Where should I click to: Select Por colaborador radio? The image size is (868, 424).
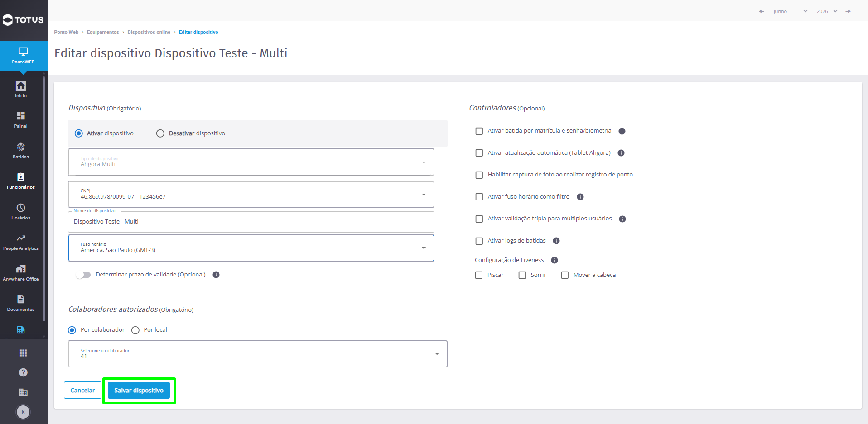72,330
